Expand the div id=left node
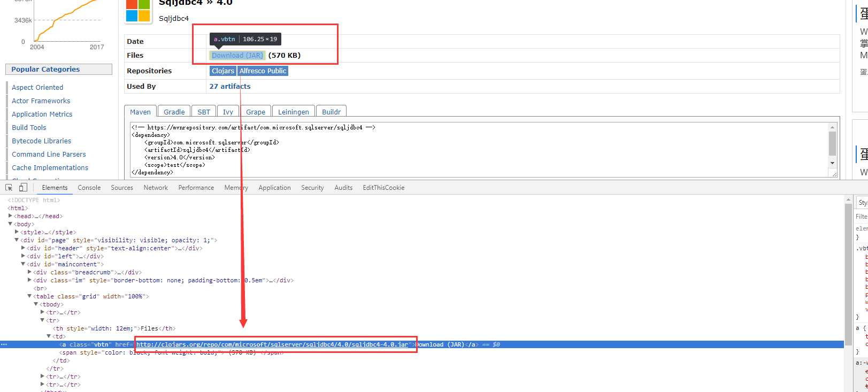 tap(23, 256)
